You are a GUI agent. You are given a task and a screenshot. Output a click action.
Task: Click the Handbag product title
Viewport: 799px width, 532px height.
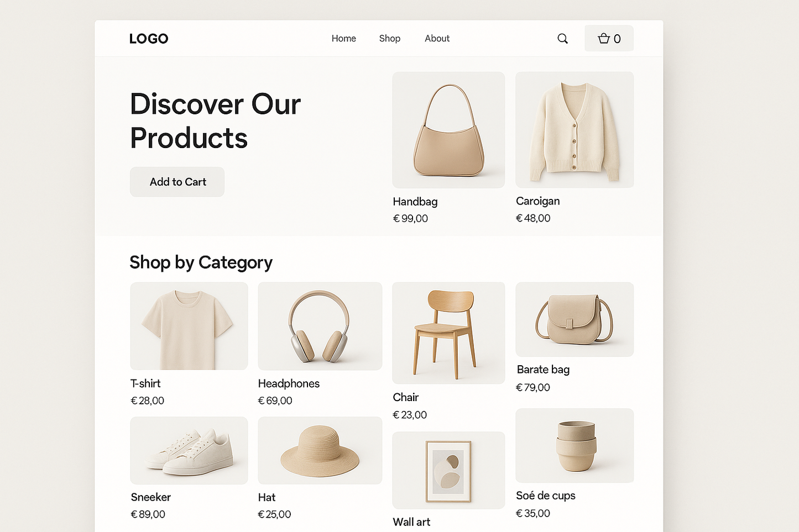point(415,202)
